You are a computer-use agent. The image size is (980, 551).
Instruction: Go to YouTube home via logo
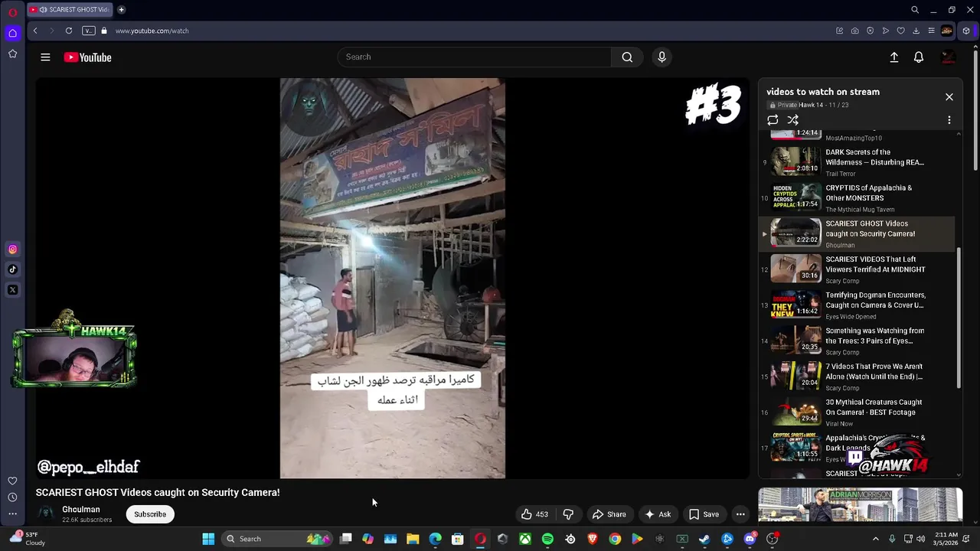(87, 57)
